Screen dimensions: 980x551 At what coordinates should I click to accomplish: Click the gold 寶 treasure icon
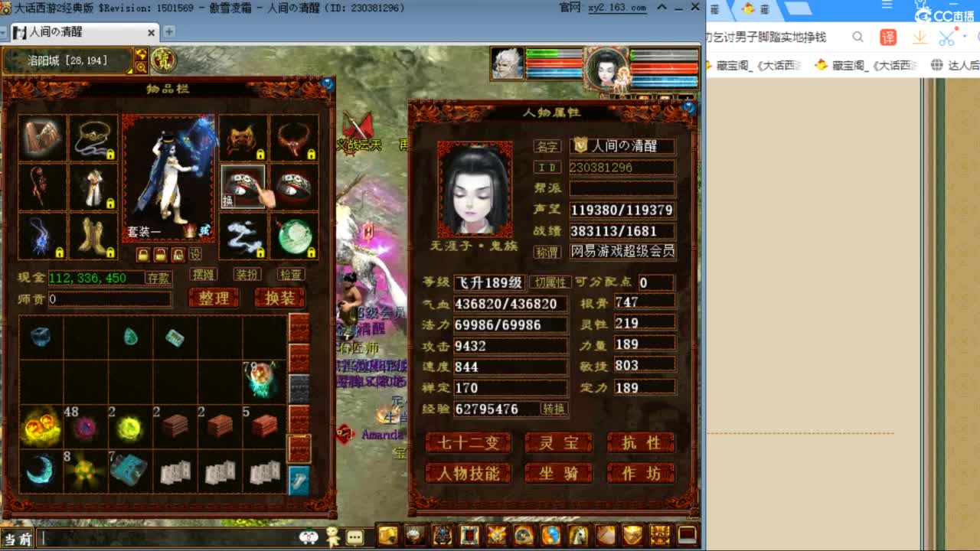[x=163, y=60]
